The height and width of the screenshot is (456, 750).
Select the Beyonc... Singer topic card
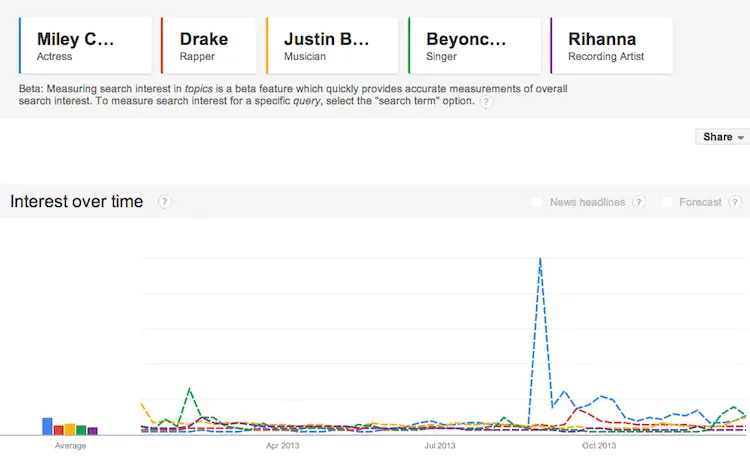[x=474, y=46]
